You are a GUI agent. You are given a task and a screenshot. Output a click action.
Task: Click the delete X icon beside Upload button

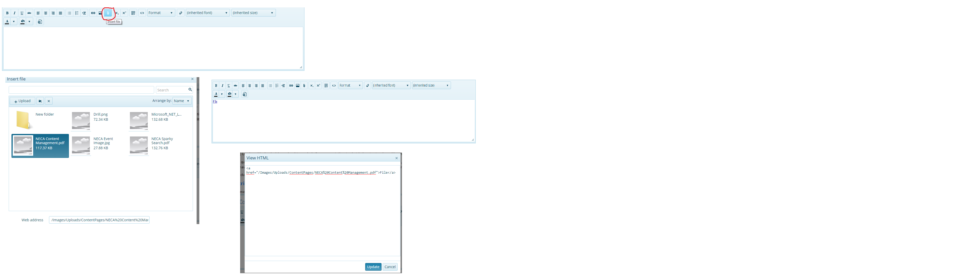(x=49, y=101)
